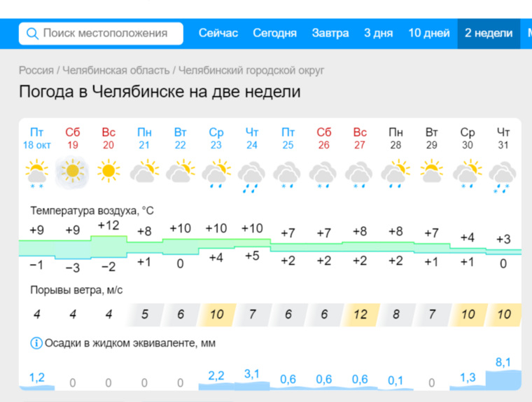Click the clear sun icon for Вс 20
532x402 pixels.
coord(108,171)
